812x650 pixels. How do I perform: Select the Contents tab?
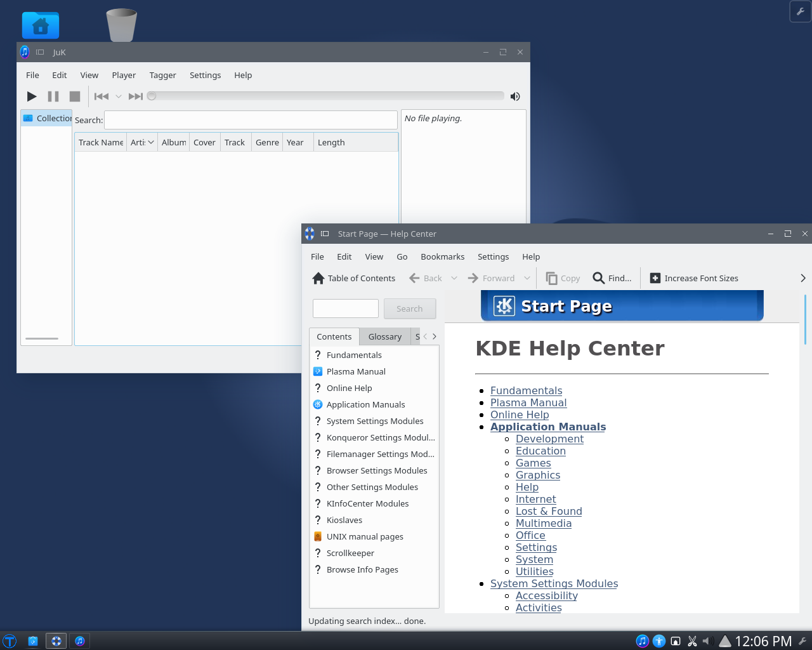coord(334,336)
